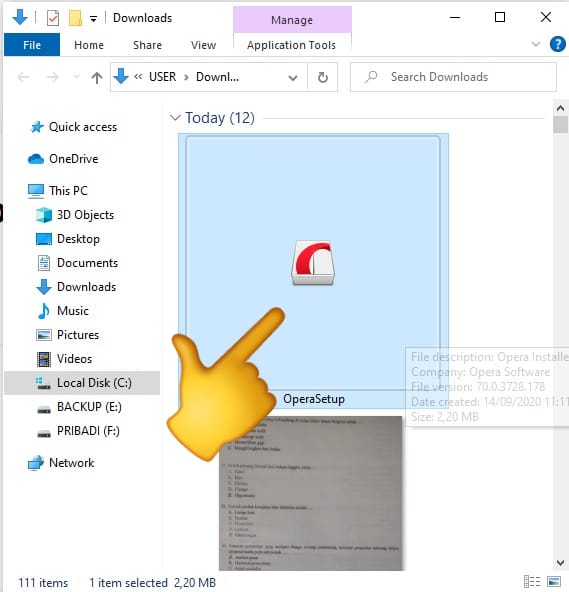Click the Downl... breadcrumb in address bar
This screenshot has width=569, height=592.
[x=217, y=77]
